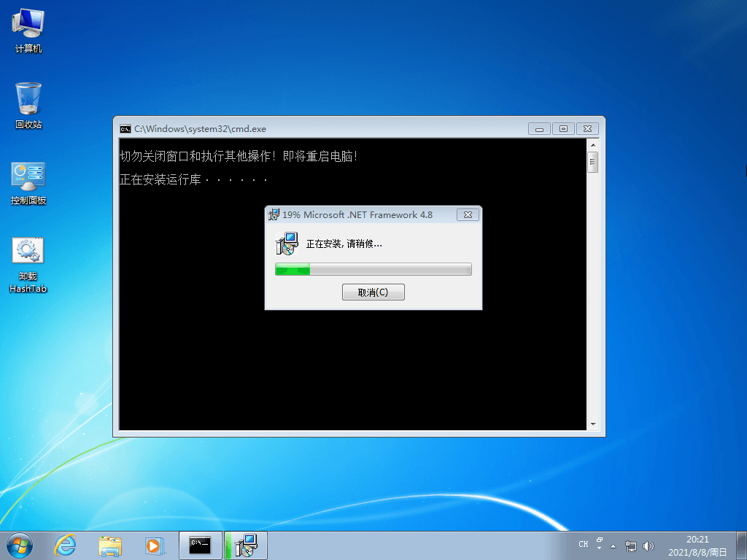
Task: Expand hidden icons in the system tray
Action: coord(613,545)
